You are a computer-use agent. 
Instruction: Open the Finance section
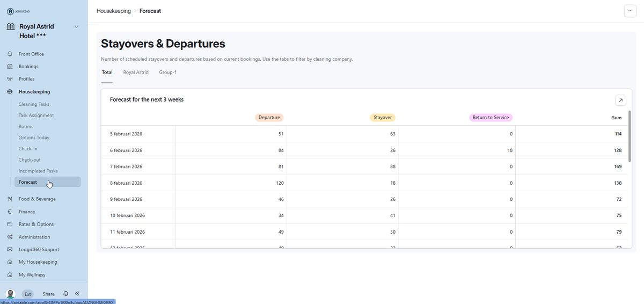click(27, 212)
